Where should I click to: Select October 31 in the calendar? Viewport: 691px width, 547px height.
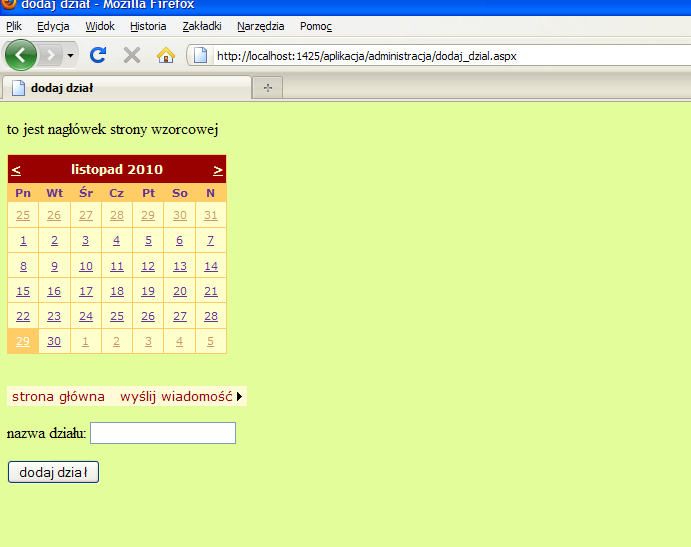211,215
